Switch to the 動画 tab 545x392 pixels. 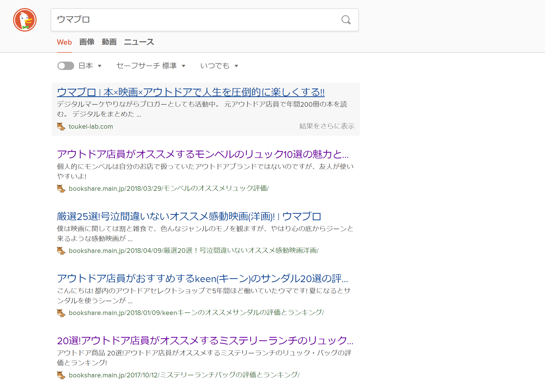(x=109, y=42)
